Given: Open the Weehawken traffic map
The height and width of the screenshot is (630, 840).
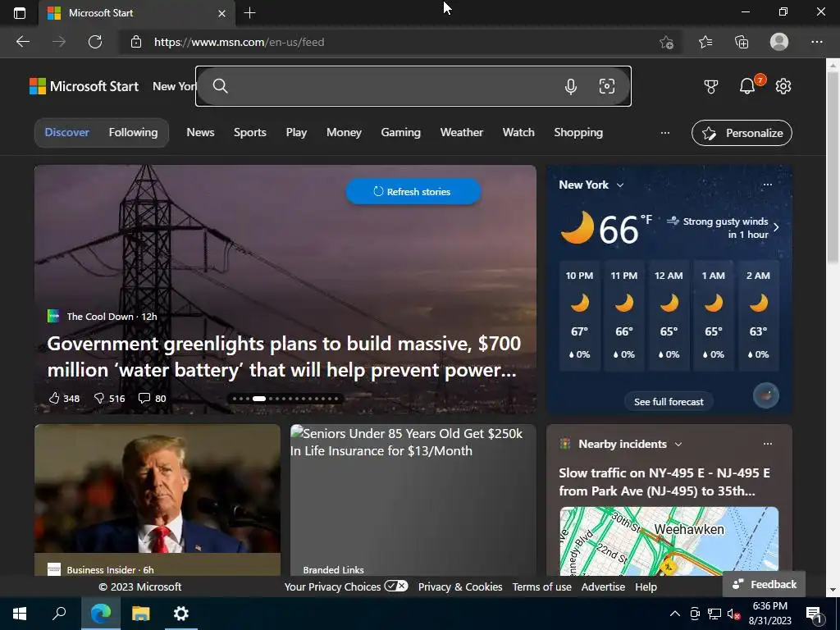Looking at the screenshot, I should 669,541.
